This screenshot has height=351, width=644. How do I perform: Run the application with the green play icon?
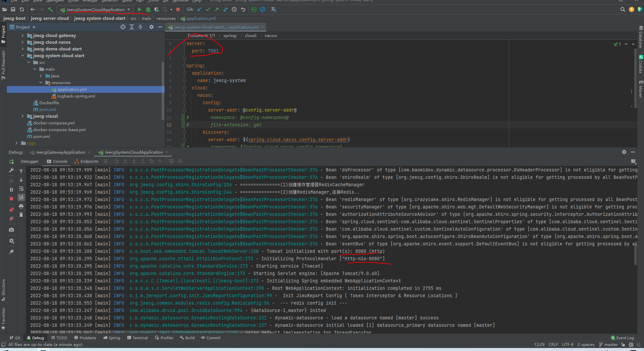pos(140,9)
